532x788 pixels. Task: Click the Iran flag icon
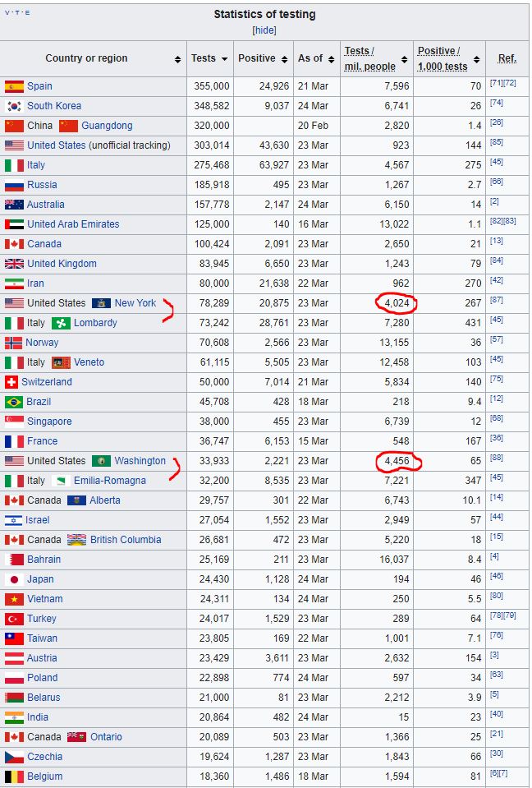14,283
